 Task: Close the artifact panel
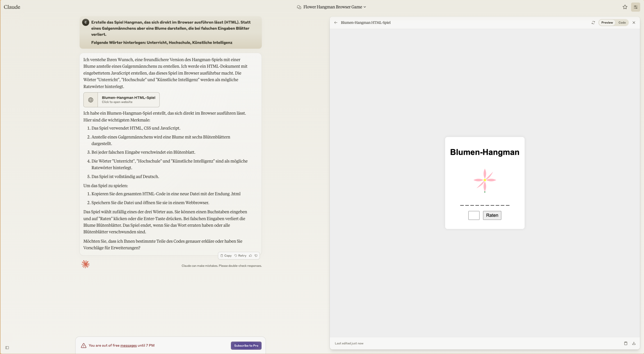pos(634,23)
